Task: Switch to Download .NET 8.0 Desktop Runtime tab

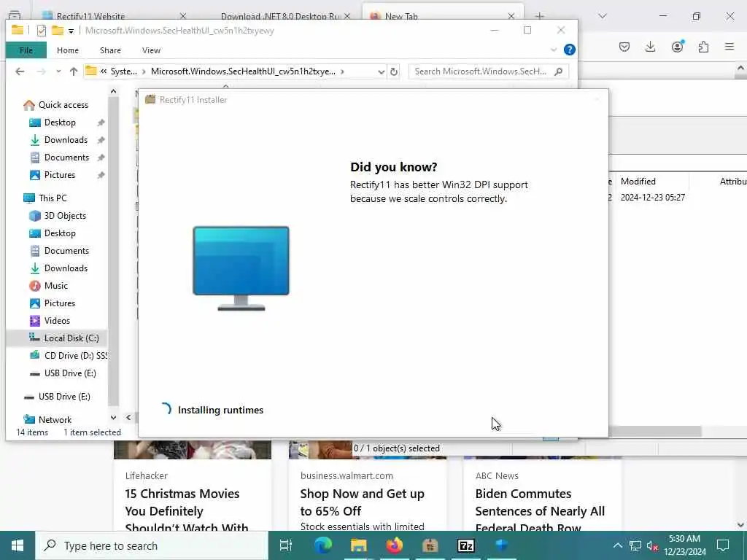Action: 280,16
